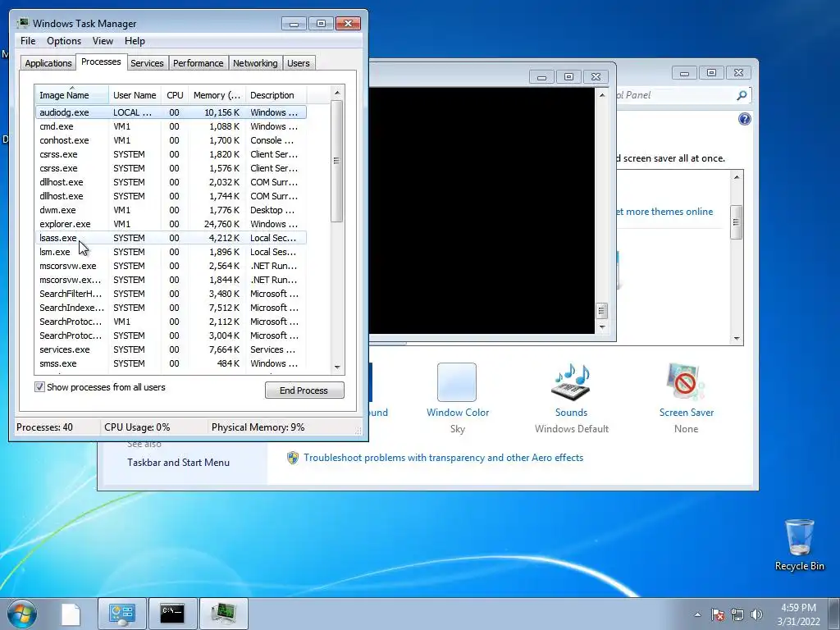Select the smss.exe process row
The width and height of the screenshot is (840, 630).
point(171,363)
